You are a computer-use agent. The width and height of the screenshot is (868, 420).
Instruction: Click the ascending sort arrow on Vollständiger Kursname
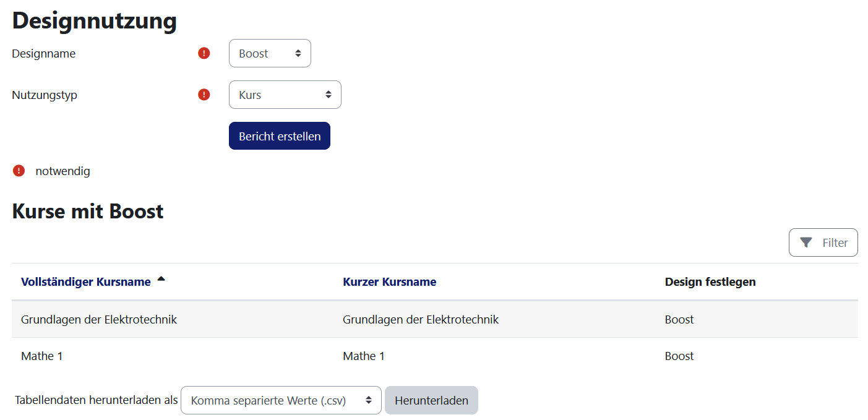pos(161,279)
